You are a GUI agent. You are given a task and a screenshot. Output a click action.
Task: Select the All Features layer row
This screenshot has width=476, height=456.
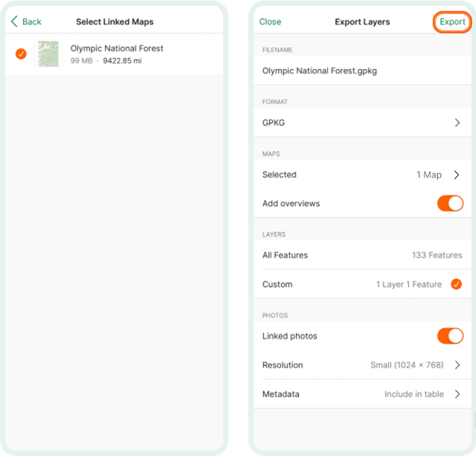[362, 255]
